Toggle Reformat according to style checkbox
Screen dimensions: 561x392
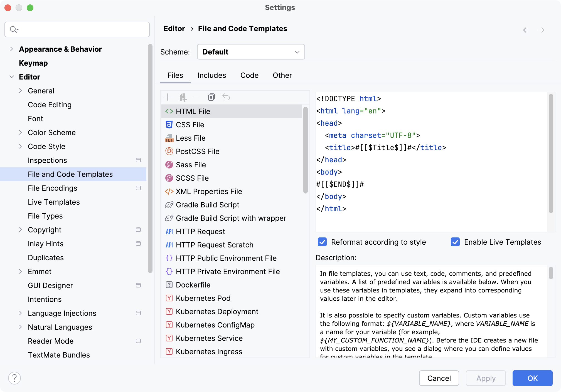323,242
